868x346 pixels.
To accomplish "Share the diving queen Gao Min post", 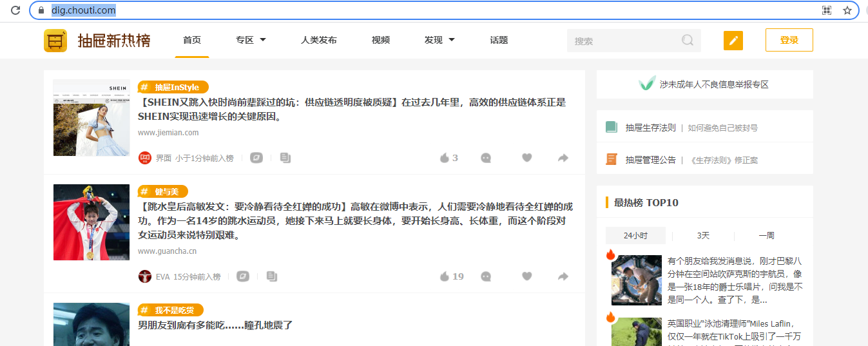I will pos(563,276).
